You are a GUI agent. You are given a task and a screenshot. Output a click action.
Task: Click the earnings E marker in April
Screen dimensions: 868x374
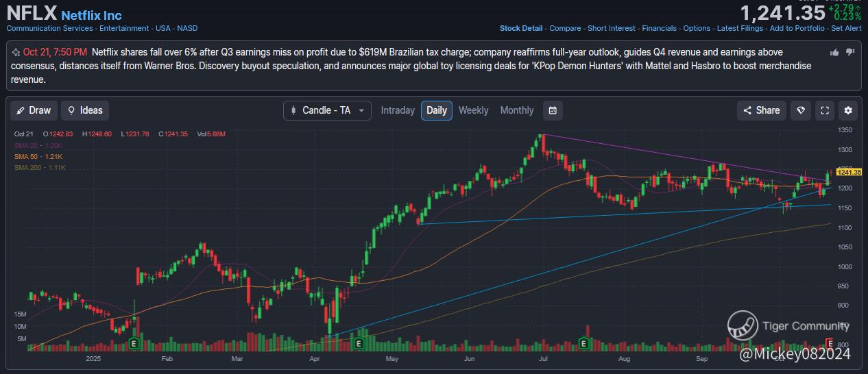357,342
